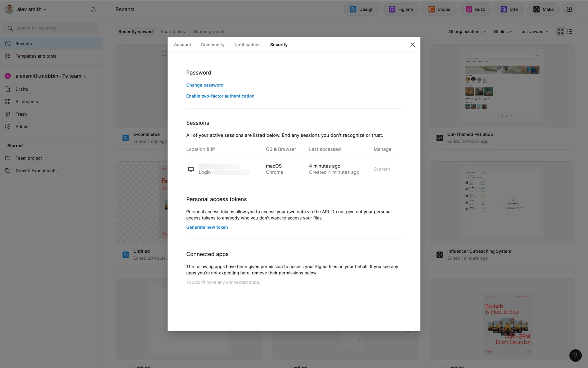Create a new FigJam board
This screenshot has height=368, width=588.
tap(401, 10)
